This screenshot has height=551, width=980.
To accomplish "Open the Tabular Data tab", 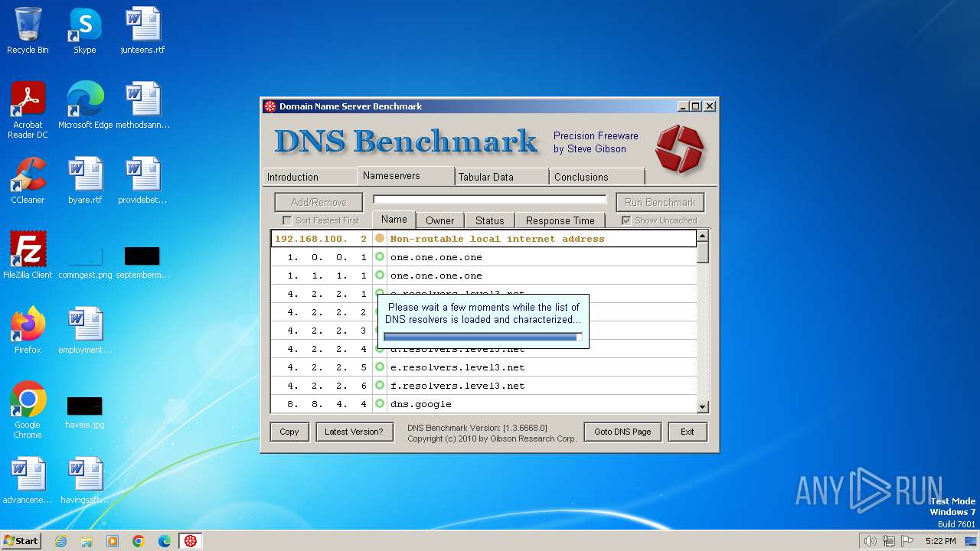I will tap(502, 177).
